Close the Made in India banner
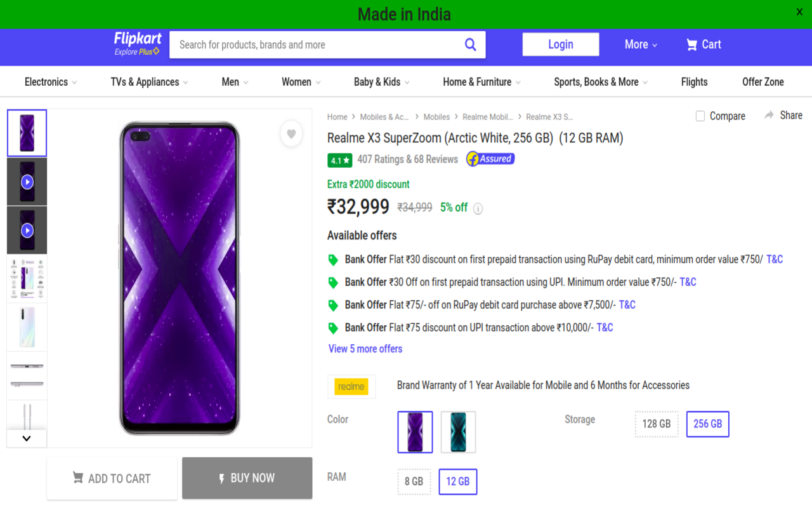 (799, 12)
